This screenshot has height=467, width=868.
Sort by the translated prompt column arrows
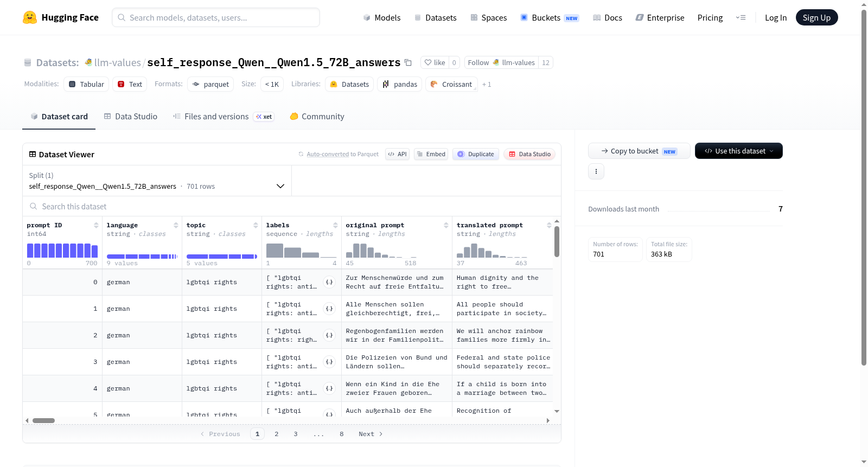549,225
